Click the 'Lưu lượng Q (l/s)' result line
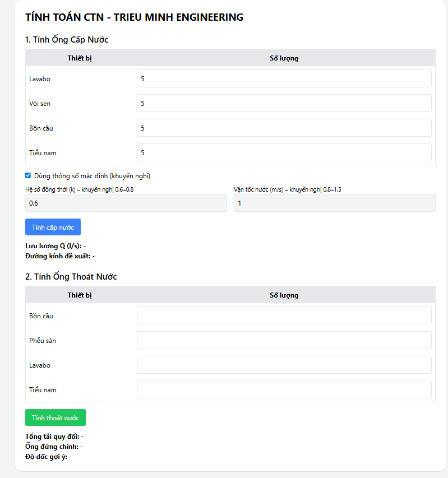The height and width of the screenshot is (478, 448). [56, 246]
